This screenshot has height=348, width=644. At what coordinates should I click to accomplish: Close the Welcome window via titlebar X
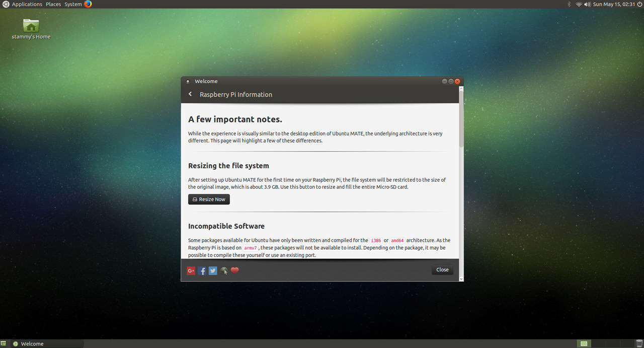[457, 81]
